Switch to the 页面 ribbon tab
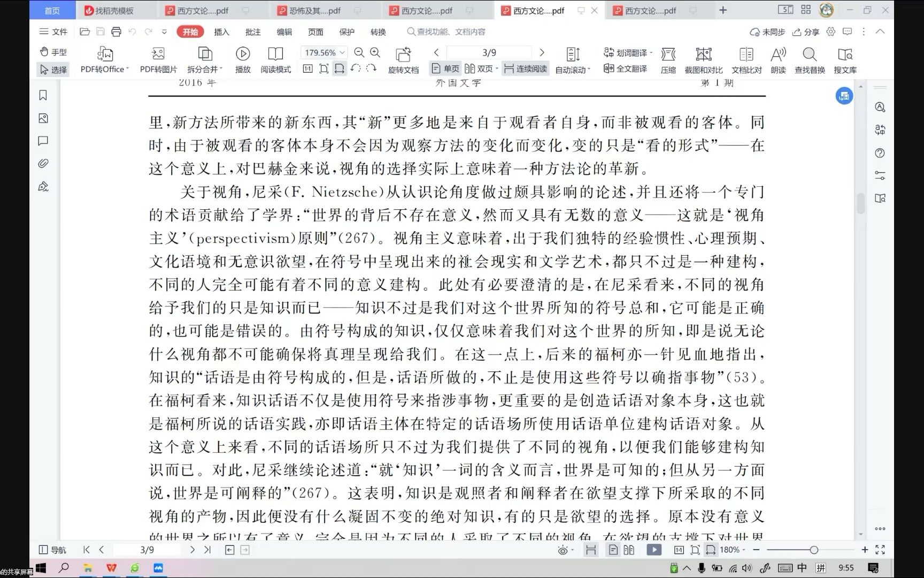This screenshot has height=578, width=924. click(315, 32)
